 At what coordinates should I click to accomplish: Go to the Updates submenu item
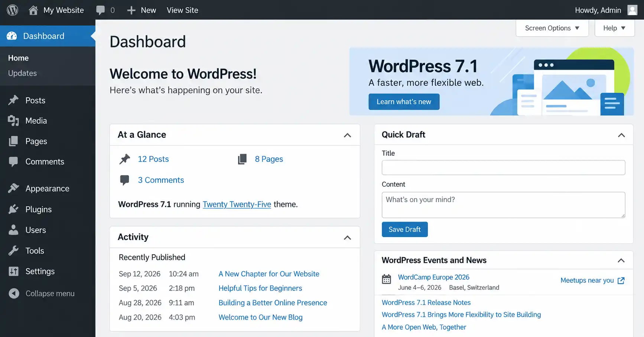[x=22, y=73]
